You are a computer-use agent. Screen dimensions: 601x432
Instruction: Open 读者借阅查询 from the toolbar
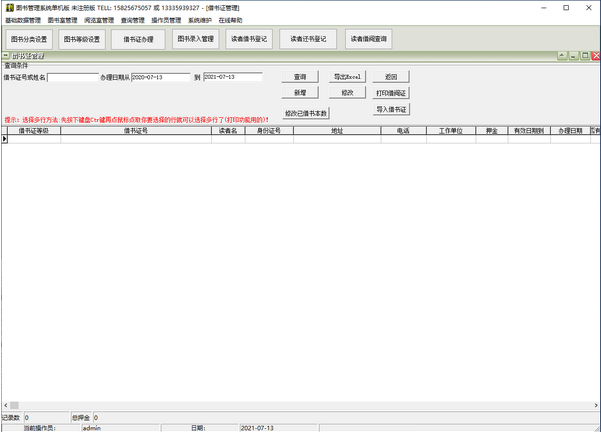pyautogui.click(x=369, y=39)
